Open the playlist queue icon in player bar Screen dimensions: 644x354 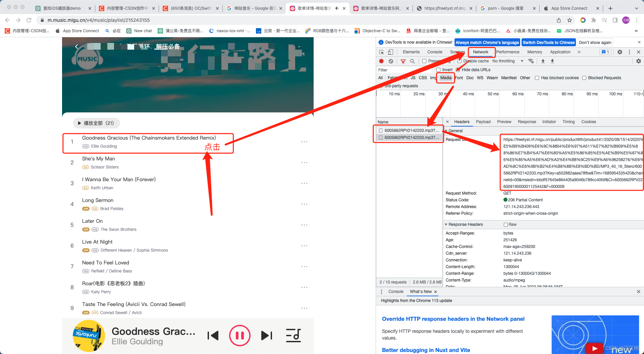293,336
